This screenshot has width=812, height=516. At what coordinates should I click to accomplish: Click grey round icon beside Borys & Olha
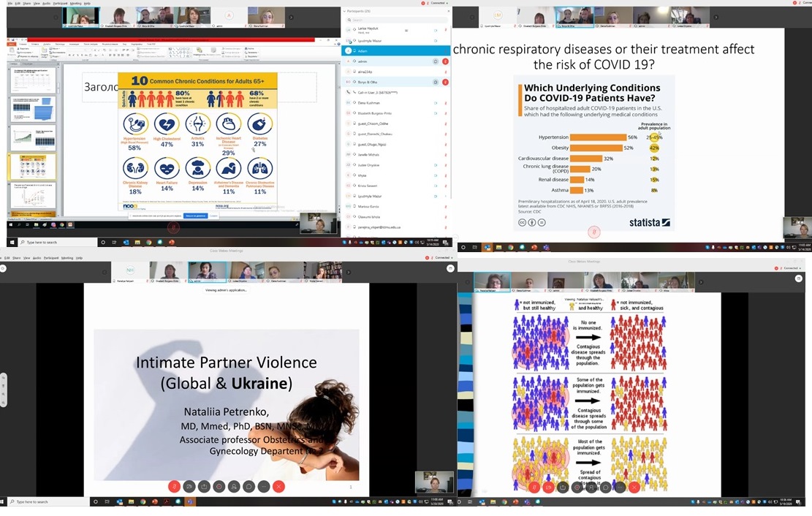(x=435, y=82)
